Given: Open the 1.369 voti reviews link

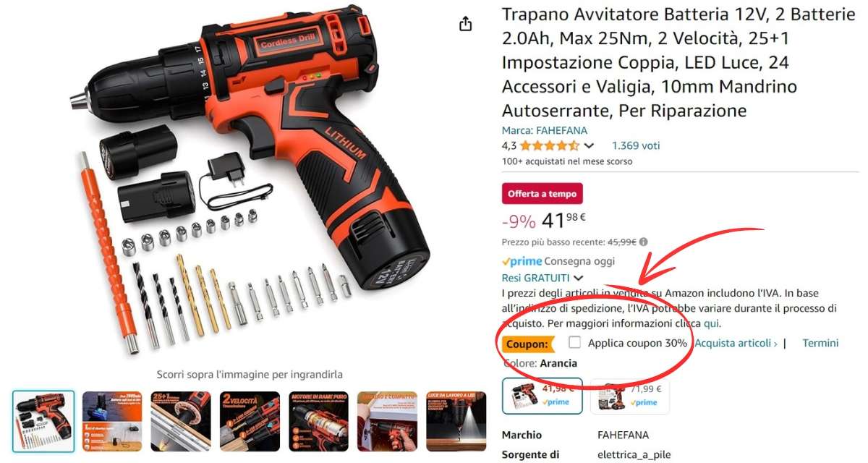Looking at the screenshot, I should tap(636, 145).
